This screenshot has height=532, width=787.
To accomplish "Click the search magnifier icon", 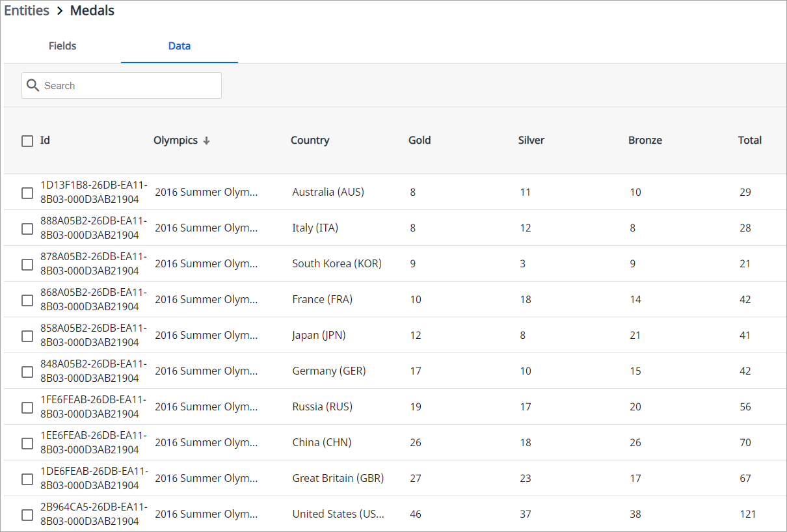I will click(33, 86).
